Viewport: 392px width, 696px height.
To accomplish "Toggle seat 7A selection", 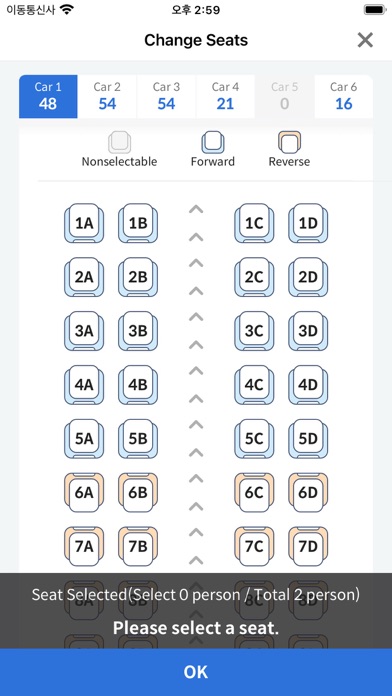I will 84,546.
